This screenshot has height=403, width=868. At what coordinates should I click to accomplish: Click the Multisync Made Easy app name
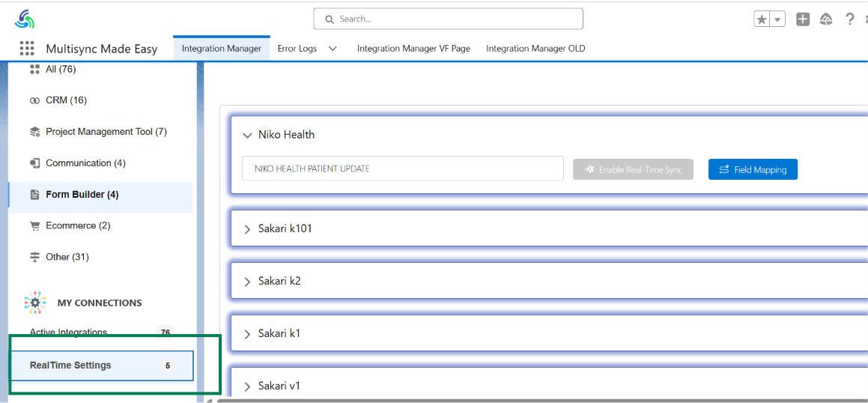tap(102, 49)
